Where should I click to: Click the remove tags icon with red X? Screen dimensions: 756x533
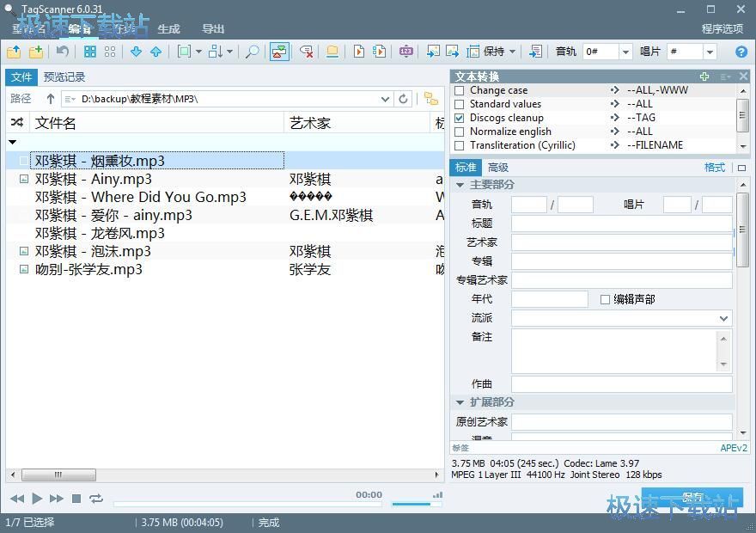307,52
